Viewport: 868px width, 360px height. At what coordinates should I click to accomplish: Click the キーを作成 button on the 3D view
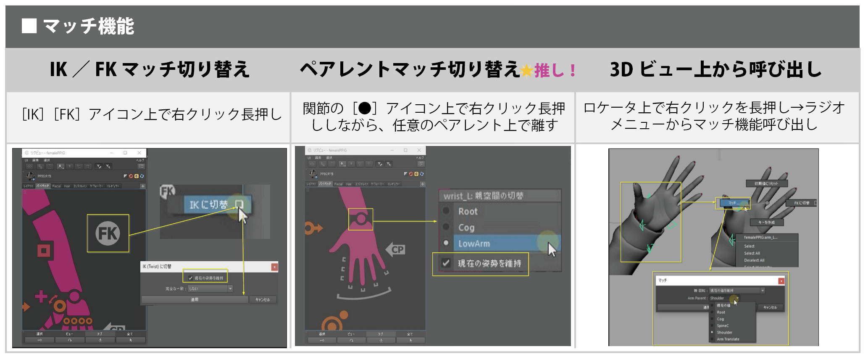point(766,222)
